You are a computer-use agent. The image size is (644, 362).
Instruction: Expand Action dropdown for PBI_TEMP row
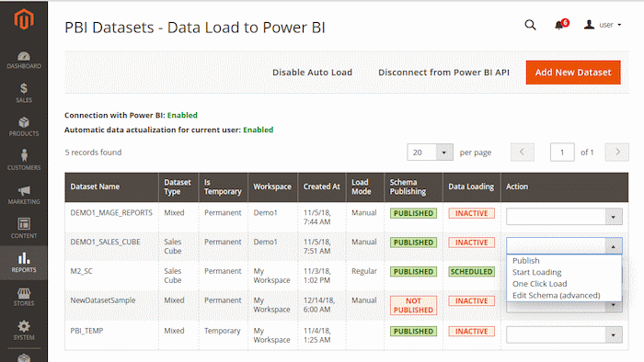[564, 335]
